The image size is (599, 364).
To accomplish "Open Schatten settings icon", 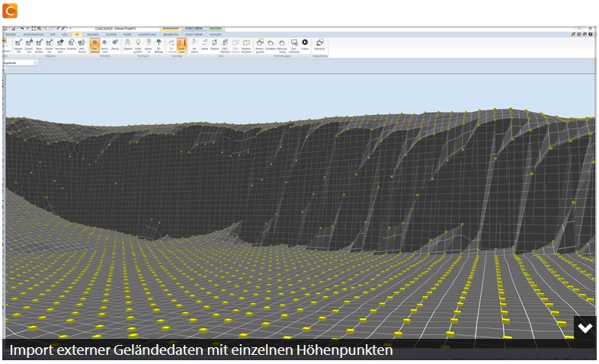I will tap(271, 45).
